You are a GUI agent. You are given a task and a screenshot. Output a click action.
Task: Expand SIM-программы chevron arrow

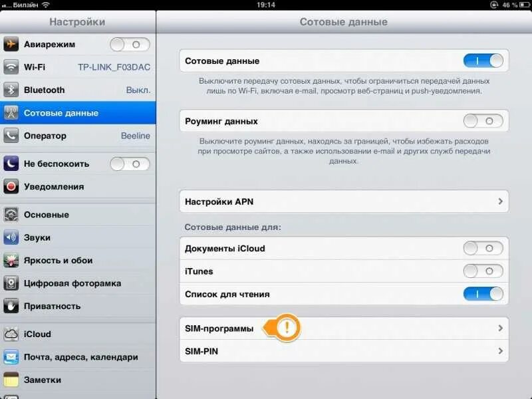point(501,328)
